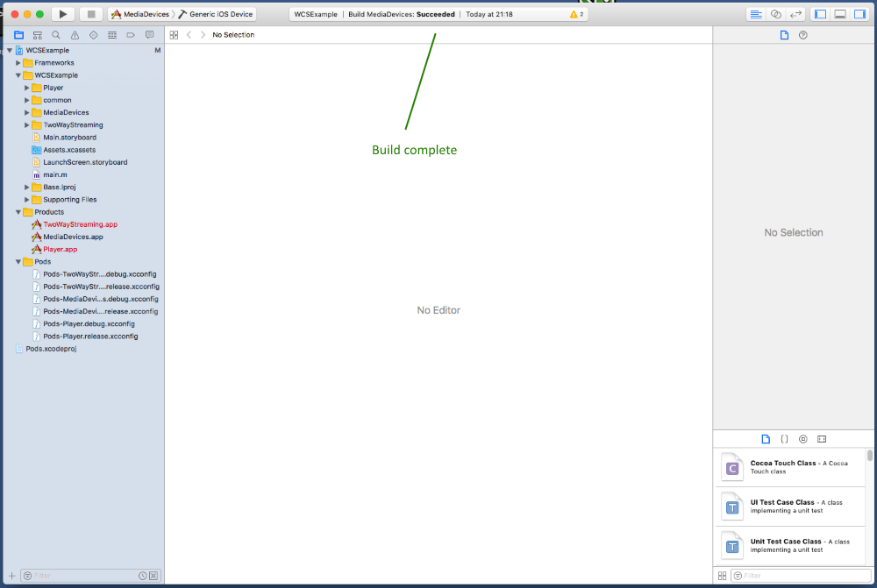Open the Quick Help inspector icon

(x=802, y=35)
